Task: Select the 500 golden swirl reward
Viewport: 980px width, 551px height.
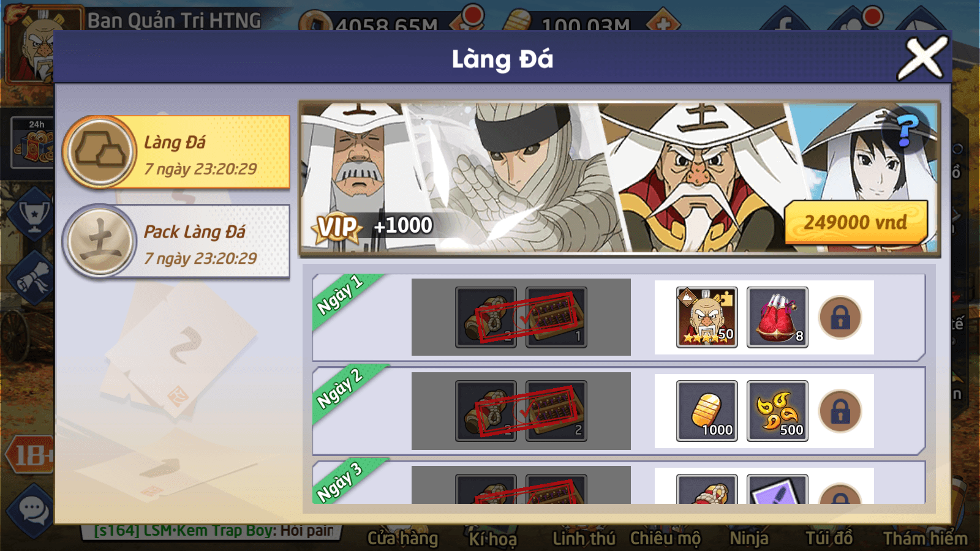Action: tap(777, 411)
